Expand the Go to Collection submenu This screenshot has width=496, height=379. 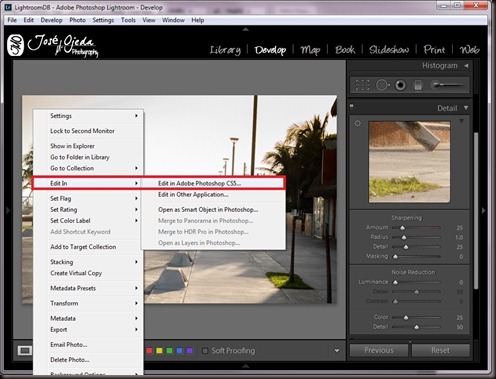88,168
